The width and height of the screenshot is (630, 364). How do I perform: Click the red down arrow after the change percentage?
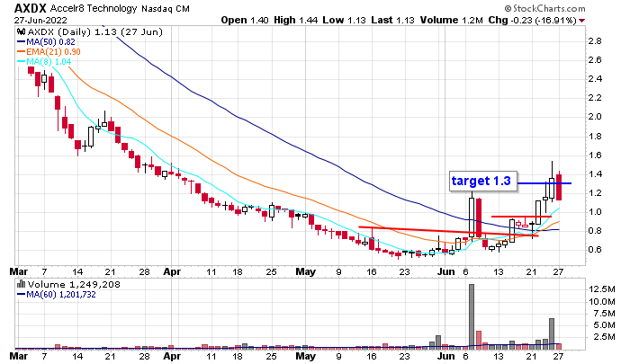tap(582, 21)
